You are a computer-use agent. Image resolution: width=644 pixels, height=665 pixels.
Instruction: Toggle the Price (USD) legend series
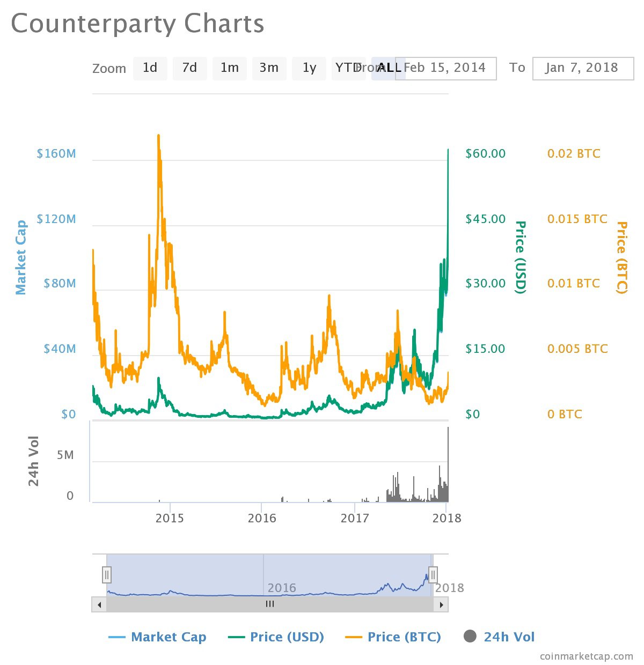[x=276, y=637]
